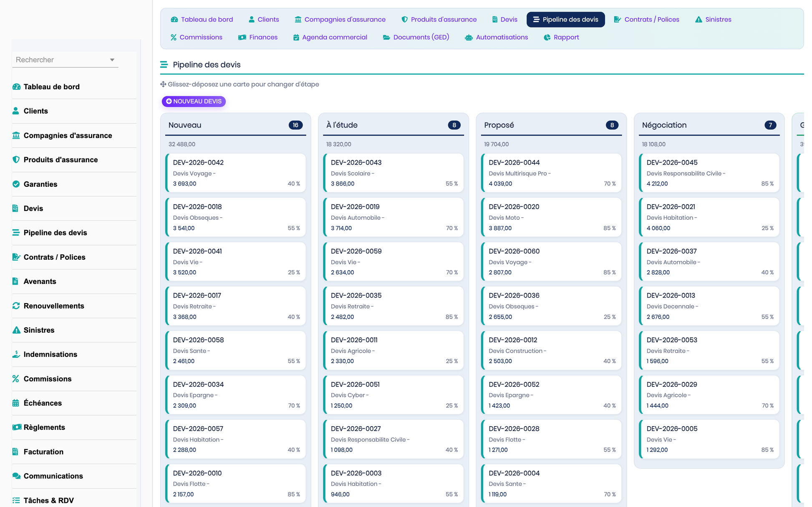
Task: Open the Garanties sidebar link
Action: (40, 184)
